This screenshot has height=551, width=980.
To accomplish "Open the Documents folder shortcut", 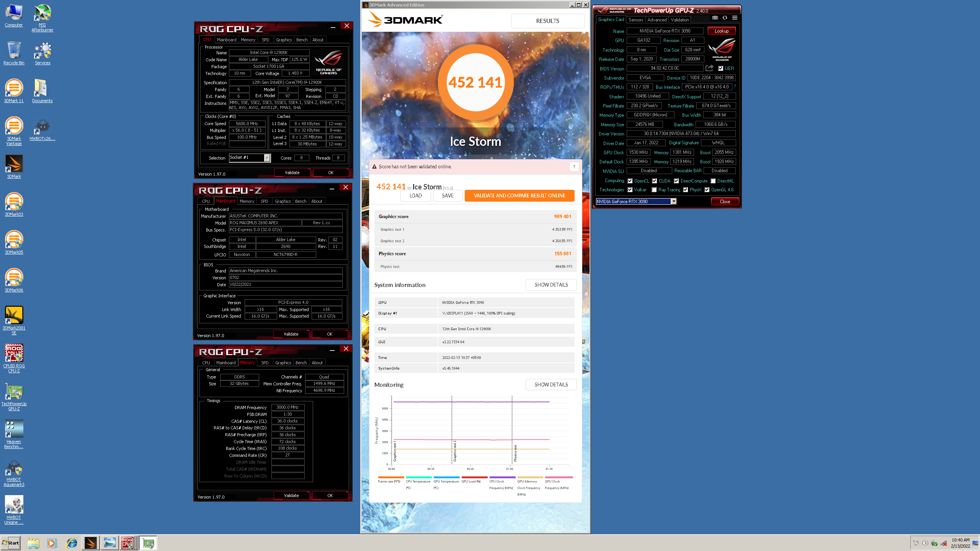I will pyautogui.click(x=42, y=91).
